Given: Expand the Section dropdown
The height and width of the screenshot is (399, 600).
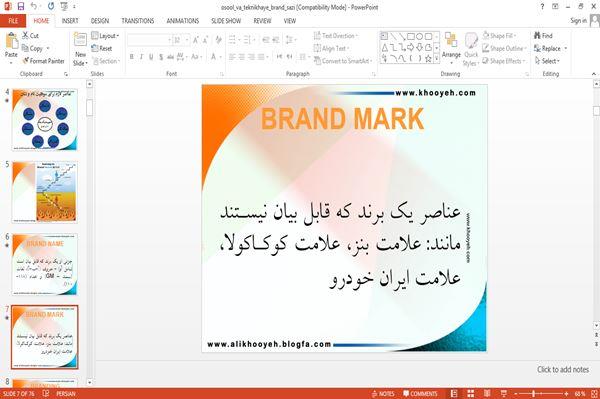Looking at the screenshot, I should [106, 61].
